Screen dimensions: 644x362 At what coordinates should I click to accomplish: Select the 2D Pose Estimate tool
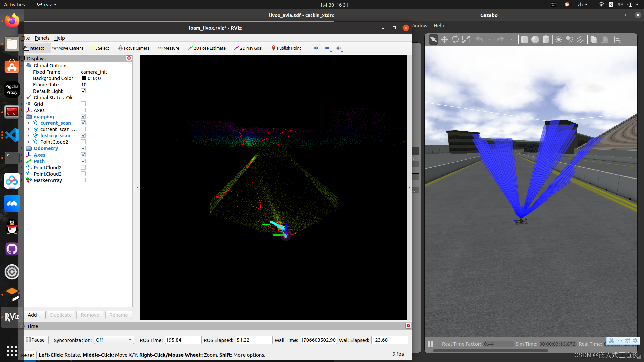pos(207,48)
